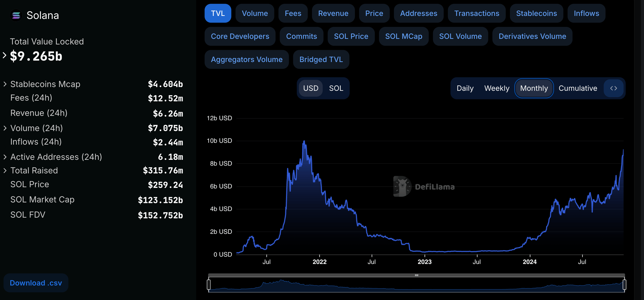The width and height of the screenshot is (644, 300).
Task: Click the left range slider handle
Action: (x=209, y=285)
